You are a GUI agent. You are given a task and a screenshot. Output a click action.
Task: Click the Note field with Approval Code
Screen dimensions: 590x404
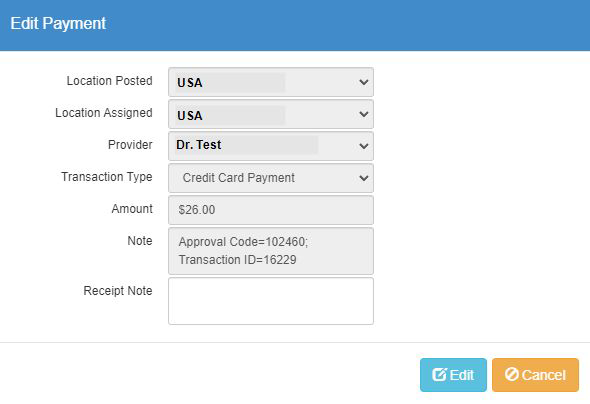pyautogui.click(x=271, y=251)
